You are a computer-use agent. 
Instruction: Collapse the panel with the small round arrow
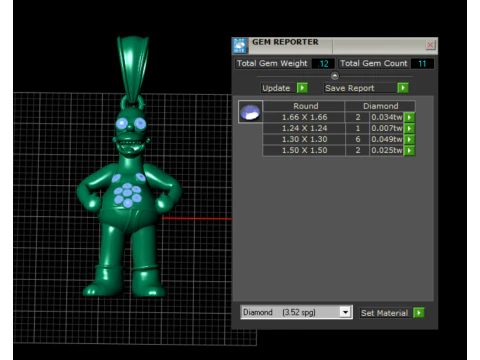[x=335, y=76]
